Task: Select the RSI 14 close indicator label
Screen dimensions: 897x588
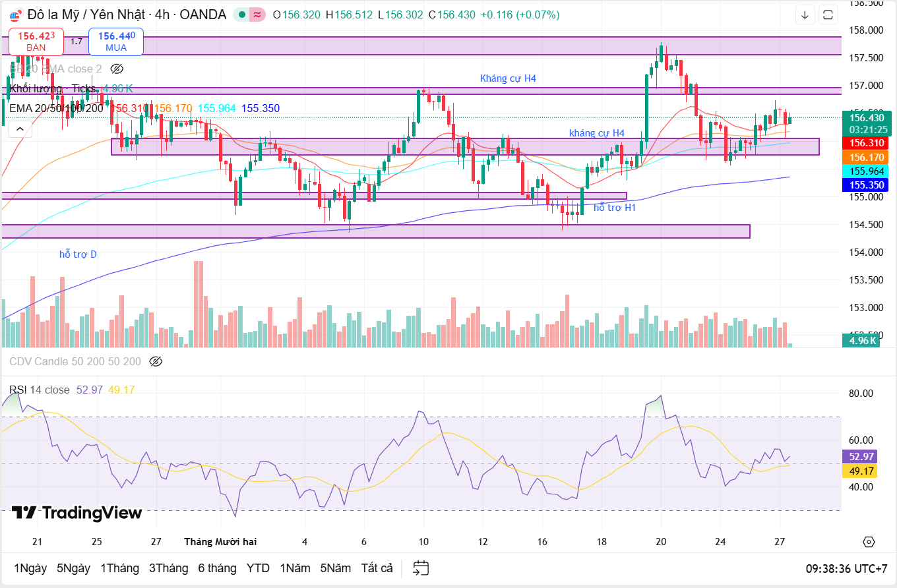Action: 40,390
